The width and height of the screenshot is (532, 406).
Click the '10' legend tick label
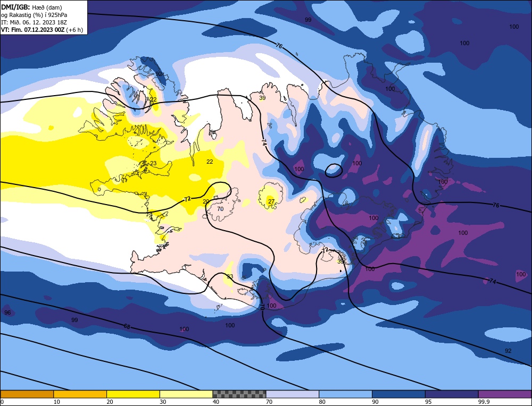coord(57,402)
